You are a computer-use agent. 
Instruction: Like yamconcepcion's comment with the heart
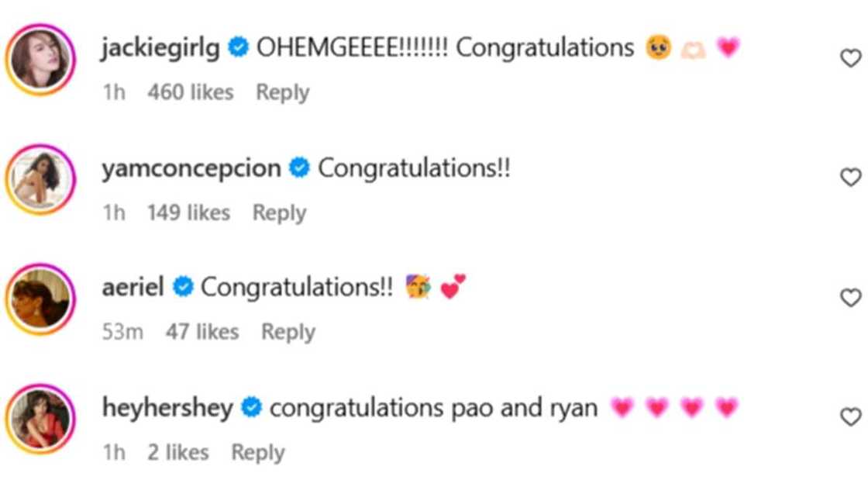click(x=850, y=178)
